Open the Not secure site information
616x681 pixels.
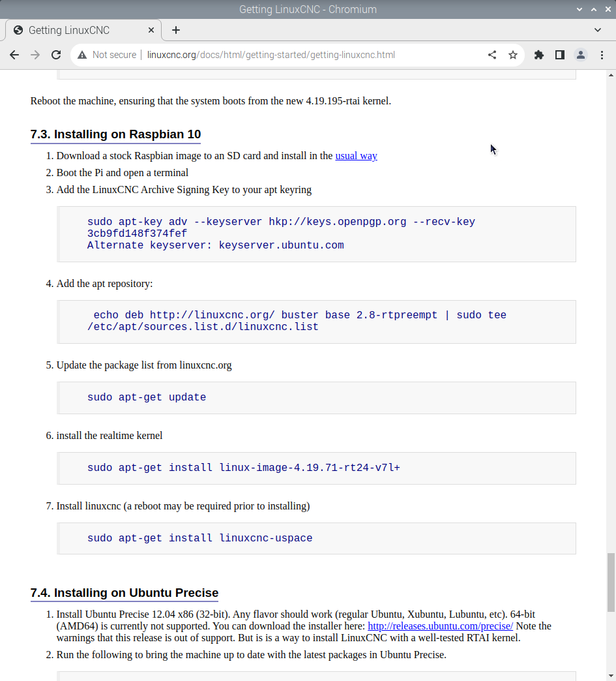[107, 55]
